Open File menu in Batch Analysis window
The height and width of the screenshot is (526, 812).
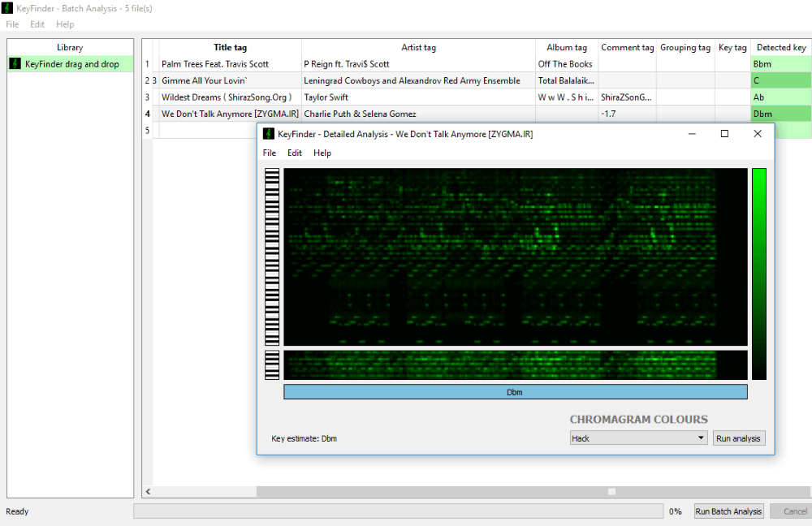coord(12,24)
